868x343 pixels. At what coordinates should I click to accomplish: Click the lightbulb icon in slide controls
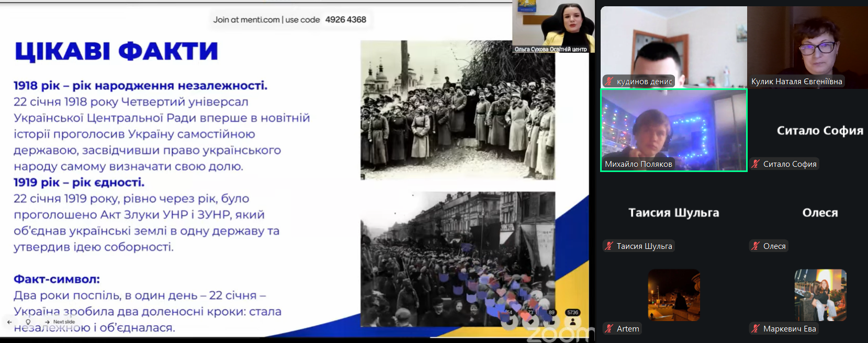tap(28, 322)
